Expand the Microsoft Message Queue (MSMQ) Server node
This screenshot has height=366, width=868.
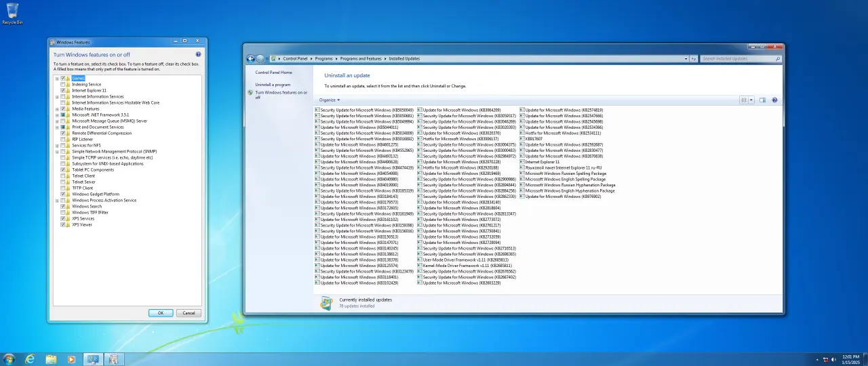[58, 121]
